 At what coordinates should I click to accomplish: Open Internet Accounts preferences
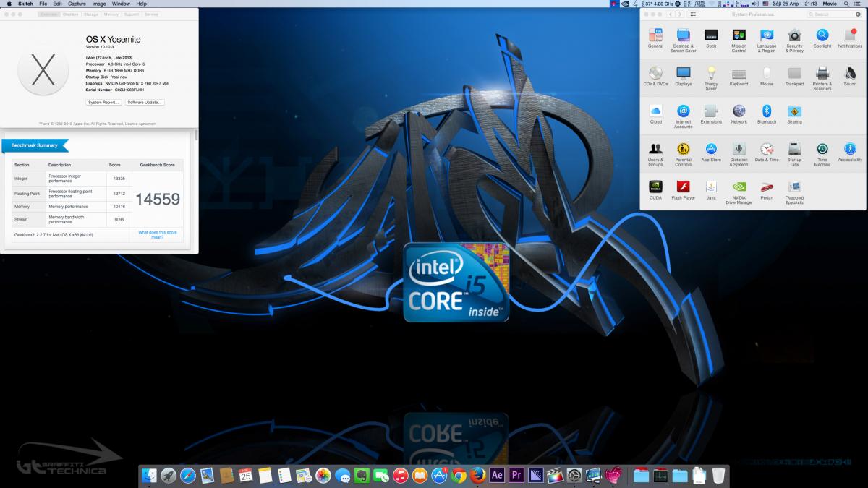tap(684, 116)
